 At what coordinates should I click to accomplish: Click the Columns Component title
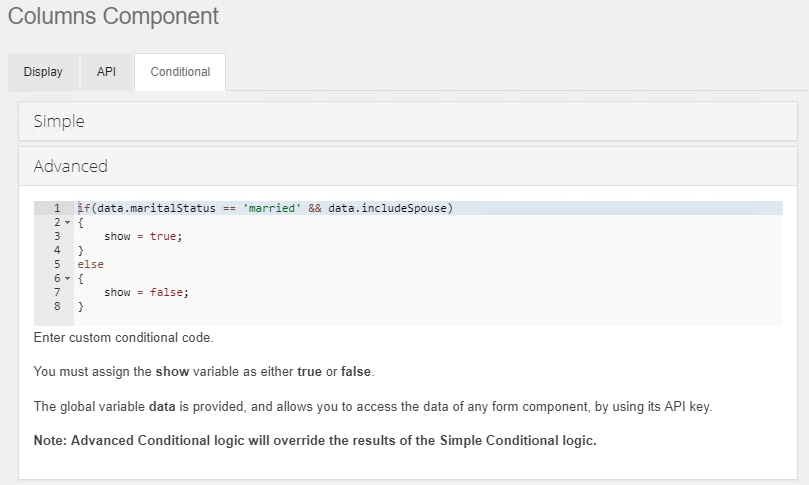[113, 17]
